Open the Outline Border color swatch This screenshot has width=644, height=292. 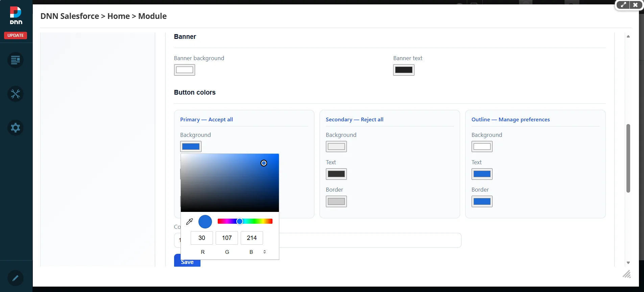click(x=482, y=201)
